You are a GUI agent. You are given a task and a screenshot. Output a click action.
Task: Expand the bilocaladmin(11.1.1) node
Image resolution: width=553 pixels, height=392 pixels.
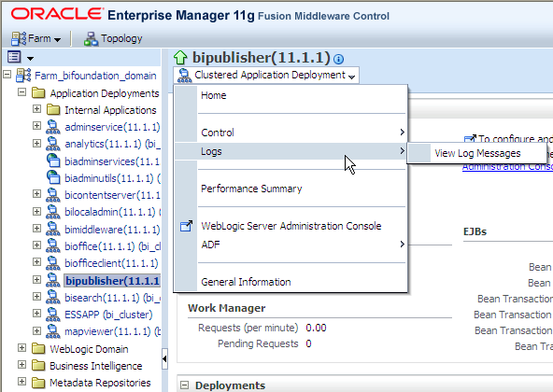(x=36, y=211)
